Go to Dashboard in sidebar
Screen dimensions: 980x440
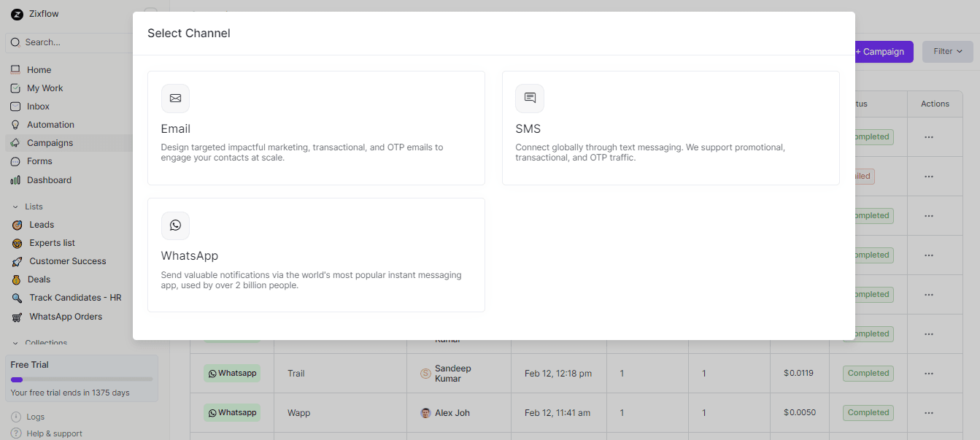(x=49, y=180)
